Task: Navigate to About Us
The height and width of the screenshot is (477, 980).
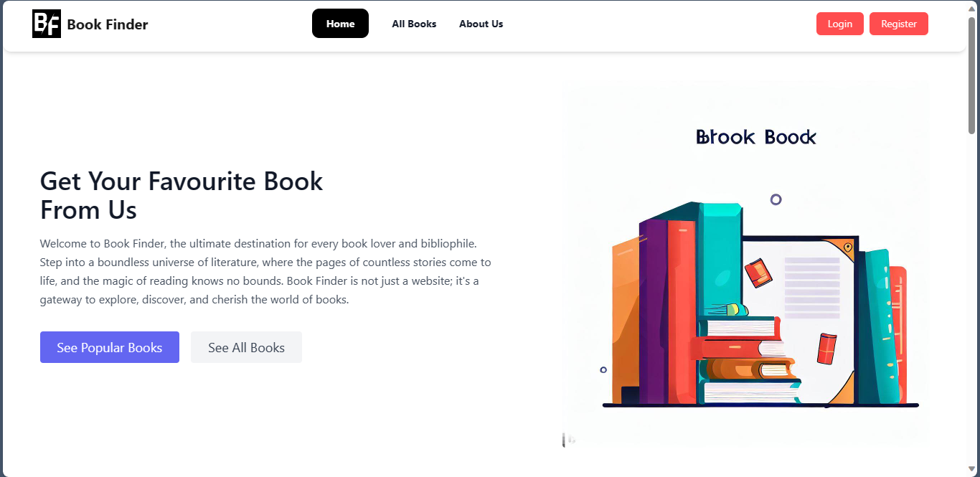Action: tap(481, 24)
